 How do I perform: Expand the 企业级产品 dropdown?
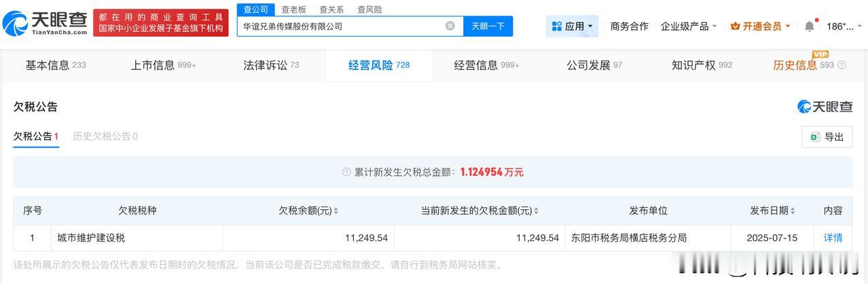689,26
